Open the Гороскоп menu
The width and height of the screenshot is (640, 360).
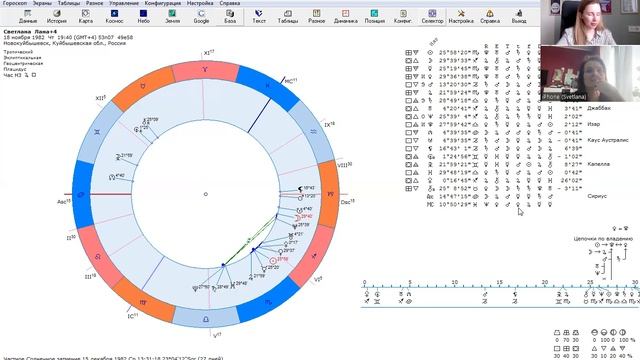click(15, 3)
